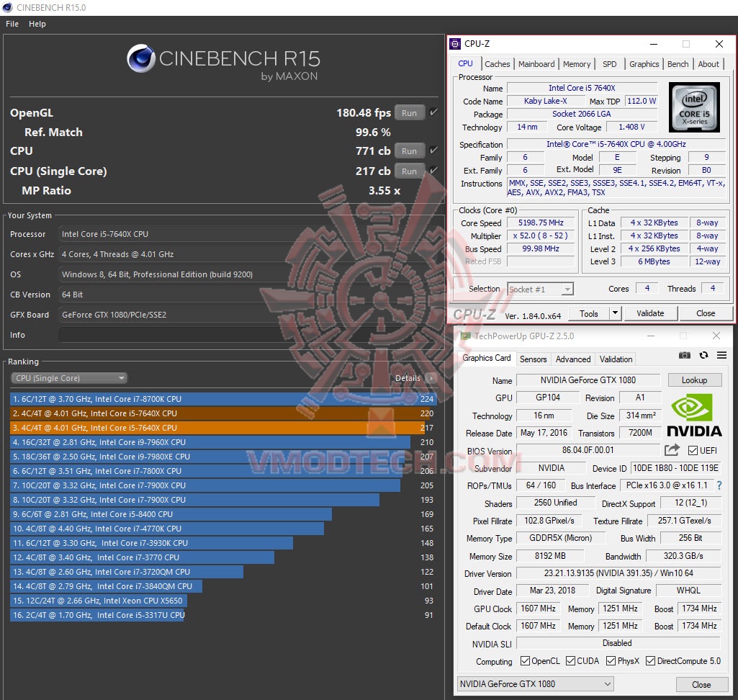Select ranking row 15 Xeon X5650

pyautogui.click(x=223, y=601)
